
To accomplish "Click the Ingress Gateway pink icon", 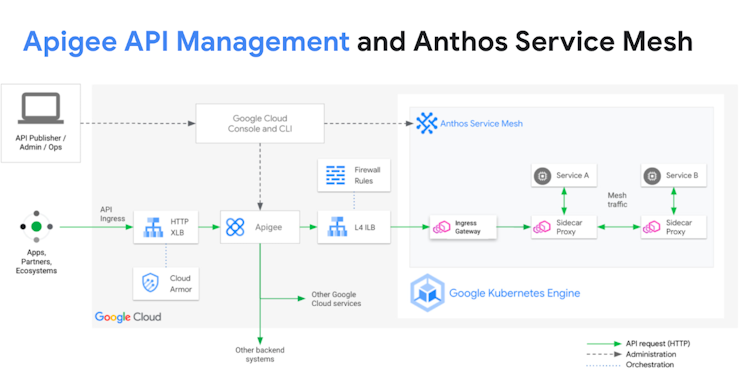I will point(441,227).
